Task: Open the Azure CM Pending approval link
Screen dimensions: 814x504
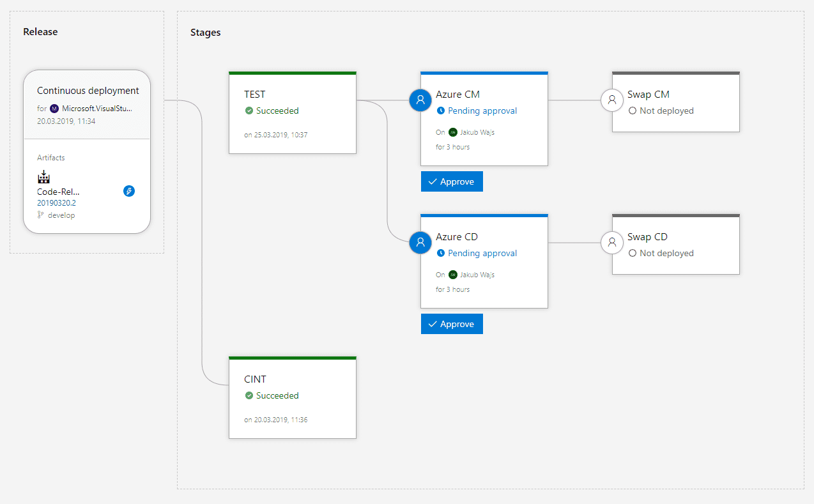Action: (482, 111)
